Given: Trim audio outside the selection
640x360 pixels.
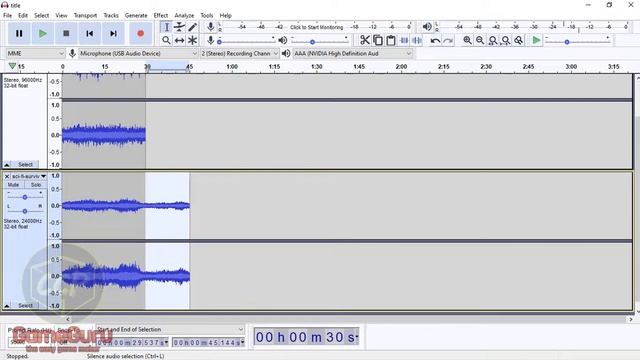Looking at the screenshot, I should (404, 40).
